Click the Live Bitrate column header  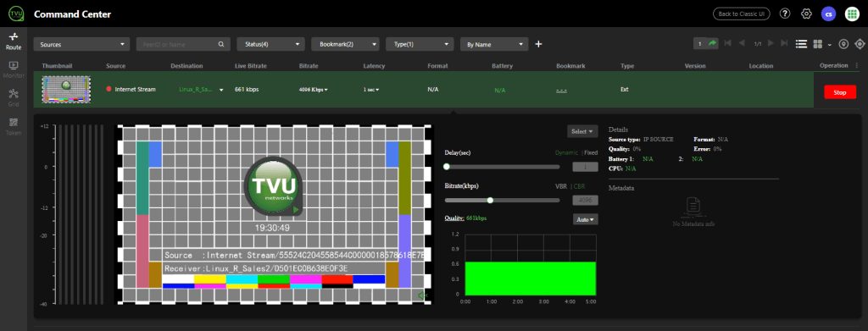pyautogui.click(x=251, y=66)
